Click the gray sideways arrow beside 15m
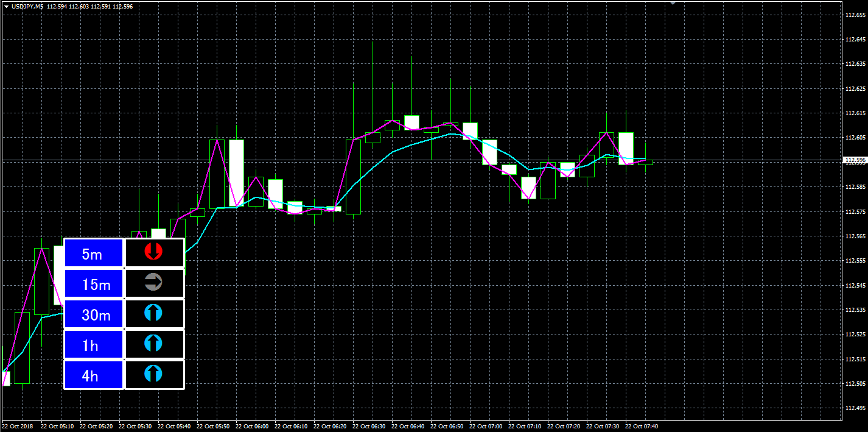 coord(154,282)
